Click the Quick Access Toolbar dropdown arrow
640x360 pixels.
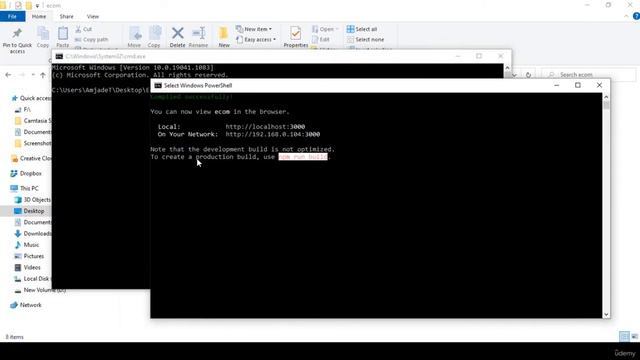[x=37, y=6]
